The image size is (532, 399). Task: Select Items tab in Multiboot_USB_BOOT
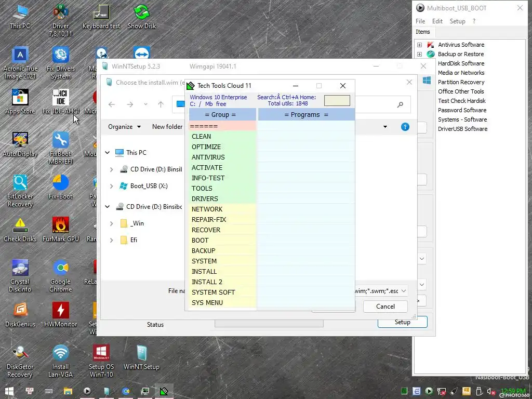pos(423,32)
